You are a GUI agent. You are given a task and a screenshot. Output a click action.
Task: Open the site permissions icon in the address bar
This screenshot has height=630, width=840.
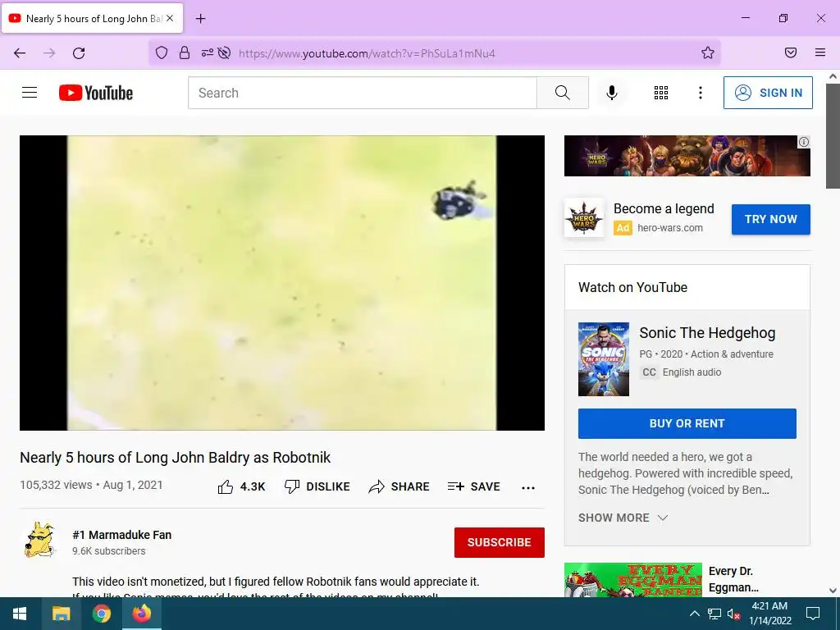tap(208, 52)
